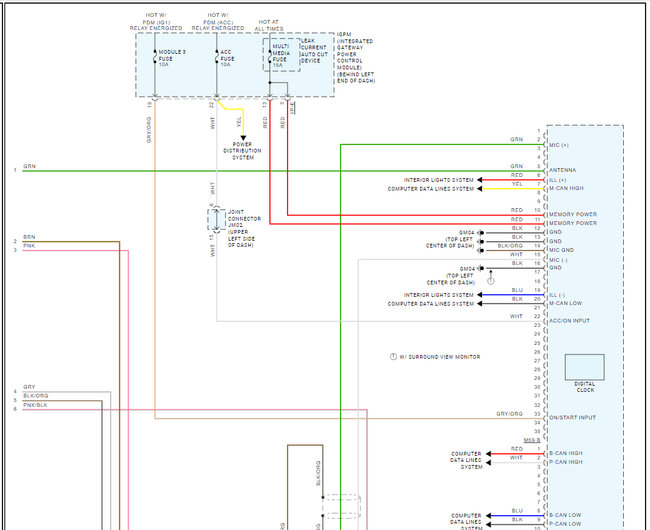The image size is (650, 530).
Task: Click the ACC fuse 10A symbol
Action: tap(216, 60)
